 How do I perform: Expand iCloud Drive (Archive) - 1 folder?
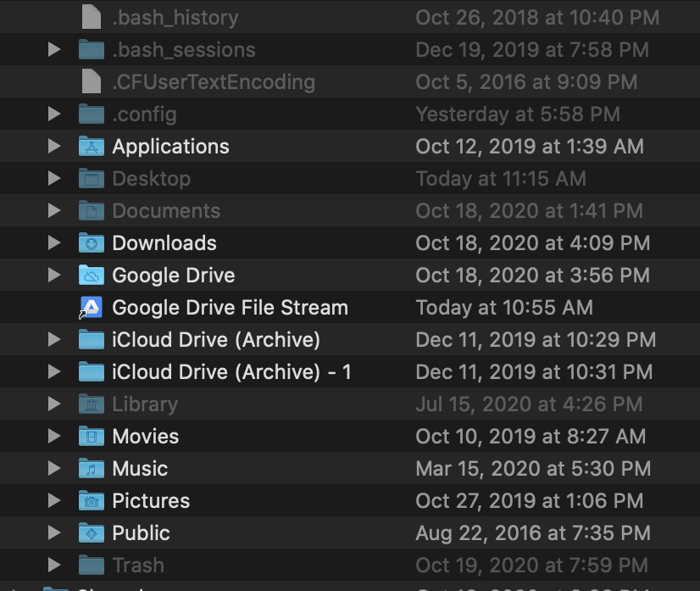54,371
